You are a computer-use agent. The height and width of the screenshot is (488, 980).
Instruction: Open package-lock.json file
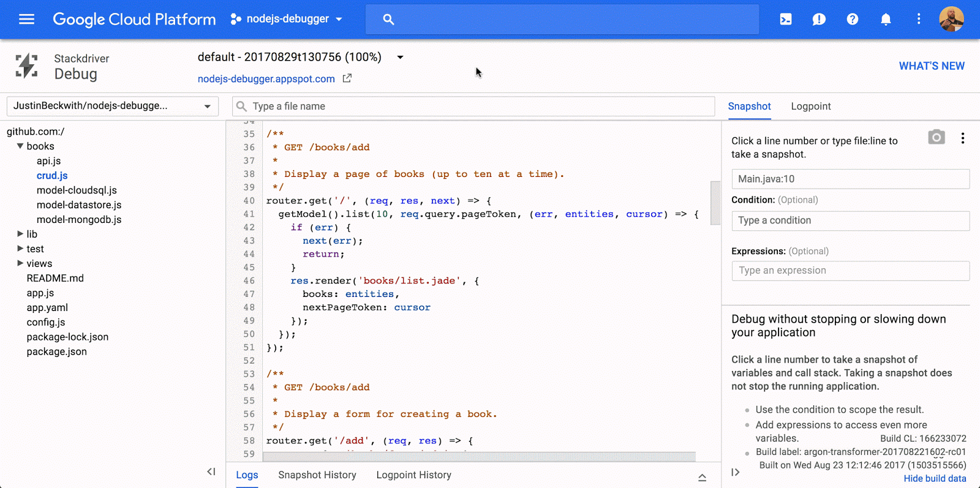(67, 337)
